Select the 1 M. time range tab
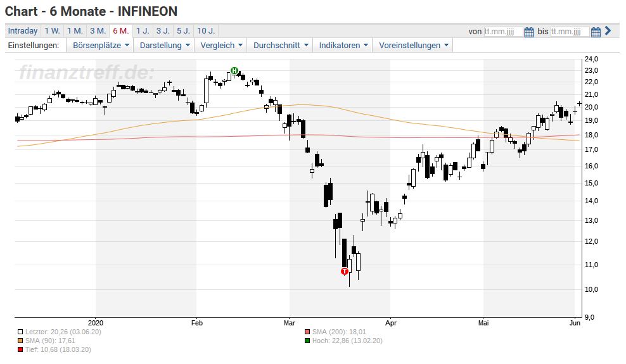 (x=75, y=31)
